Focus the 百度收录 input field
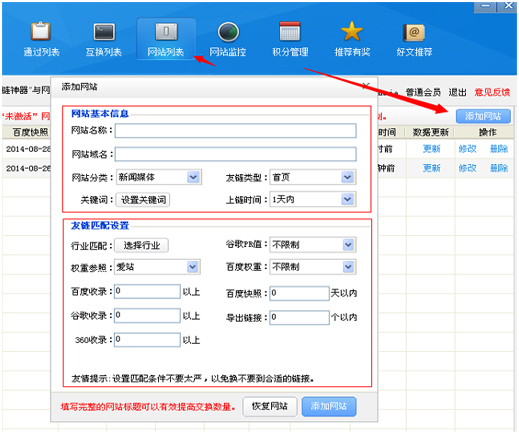 click(147, 291)
